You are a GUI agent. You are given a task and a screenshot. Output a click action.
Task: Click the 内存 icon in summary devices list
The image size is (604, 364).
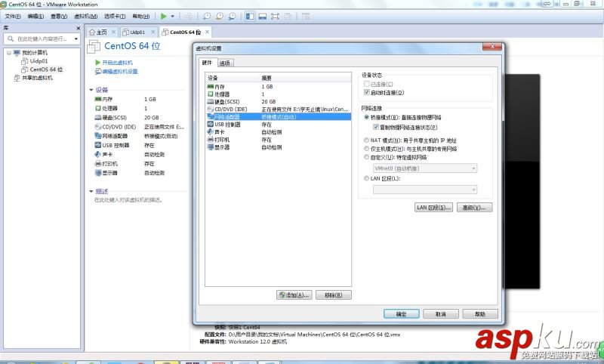pos(98,99)
